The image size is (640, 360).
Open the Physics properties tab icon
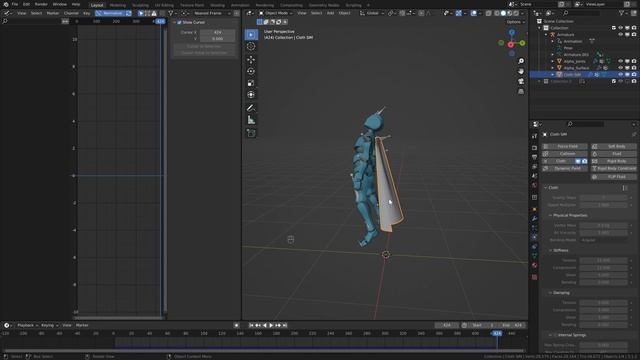point(534,237)
